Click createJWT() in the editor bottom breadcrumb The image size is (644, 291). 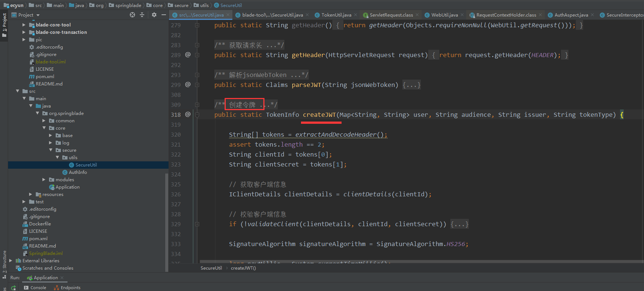click(243, 268)
